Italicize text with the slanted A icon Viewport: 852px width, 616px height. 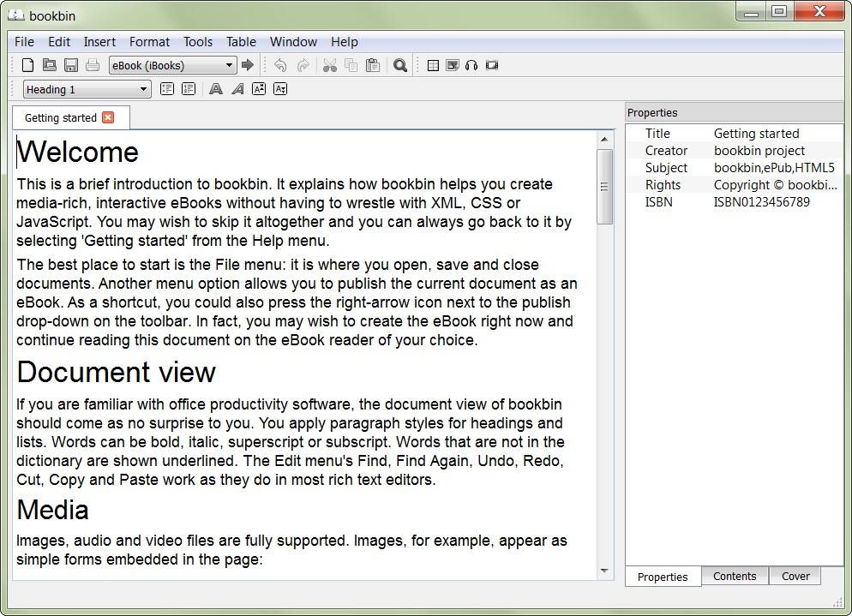coord(237,88)
